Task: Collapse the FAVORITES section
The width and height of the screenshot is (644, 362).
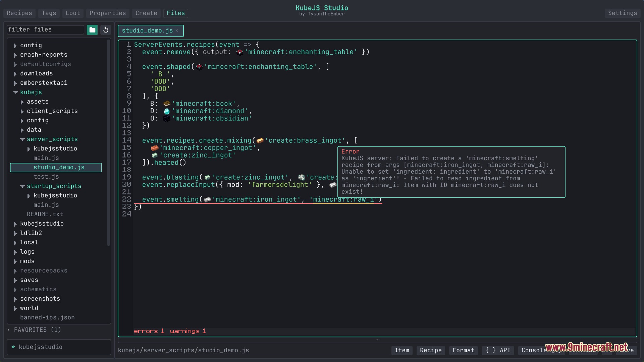Action: (x=9, y=330)
